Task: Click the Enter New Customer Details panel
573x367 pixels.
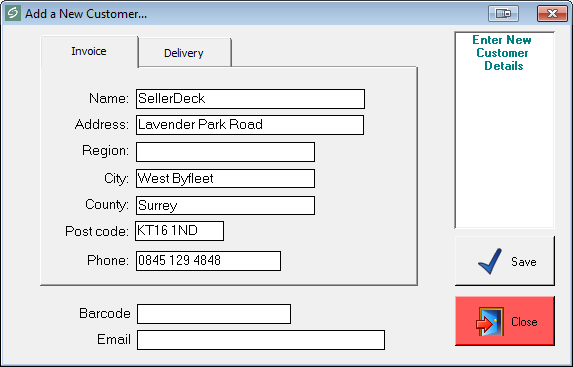Action: (504, 130)
